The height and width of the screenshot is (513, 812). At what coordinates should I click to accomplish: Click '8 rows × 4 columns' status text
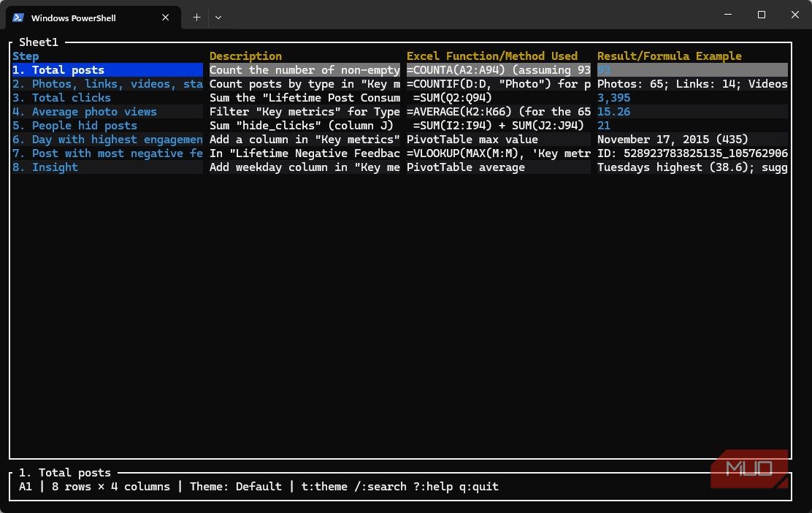[111, 487]
